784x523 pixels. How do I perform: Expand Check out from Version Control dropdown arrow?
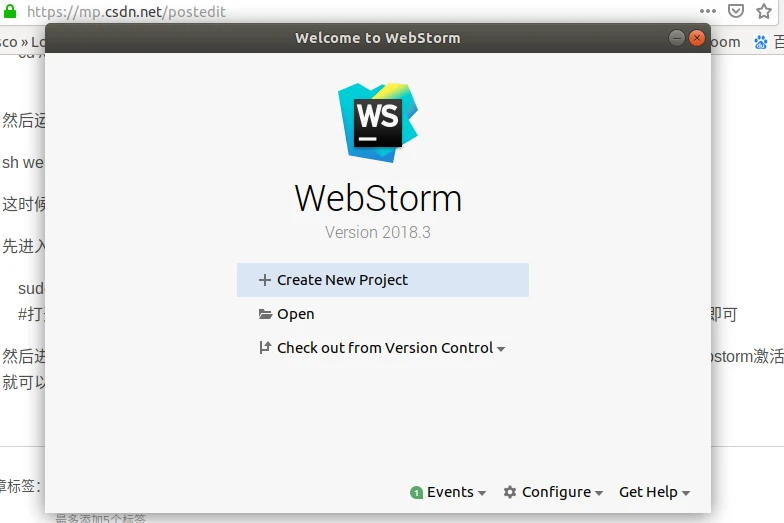tap(501, 349)
